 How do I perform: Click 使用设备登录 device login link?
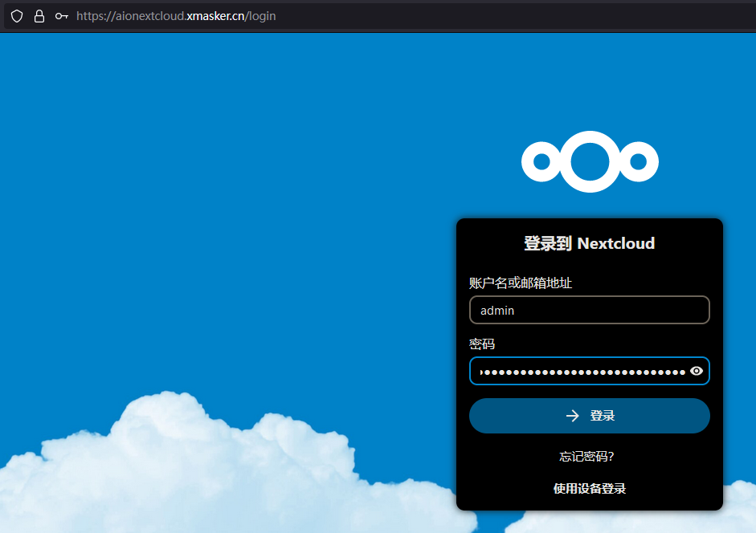(589, 489)
